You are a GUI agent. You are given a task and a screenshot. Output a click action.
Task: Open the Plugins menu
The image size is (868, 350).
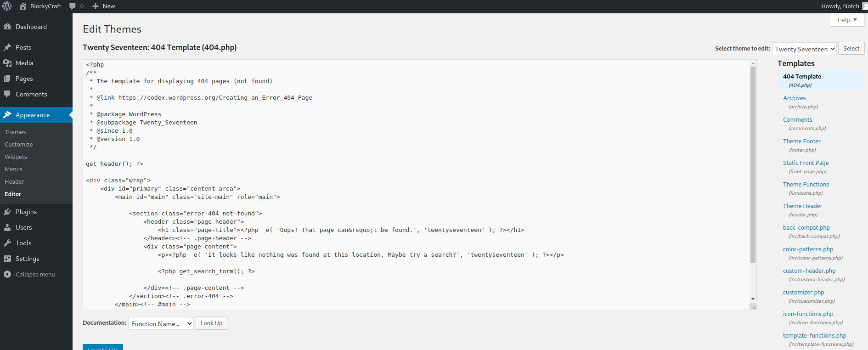[36, 212]
